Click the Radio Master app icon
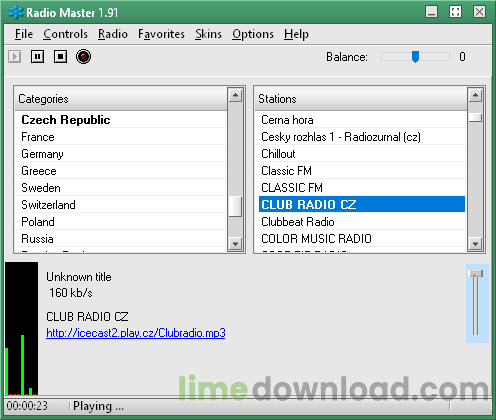The height and width of the screenshot is (420, 496). click(15, 12)
